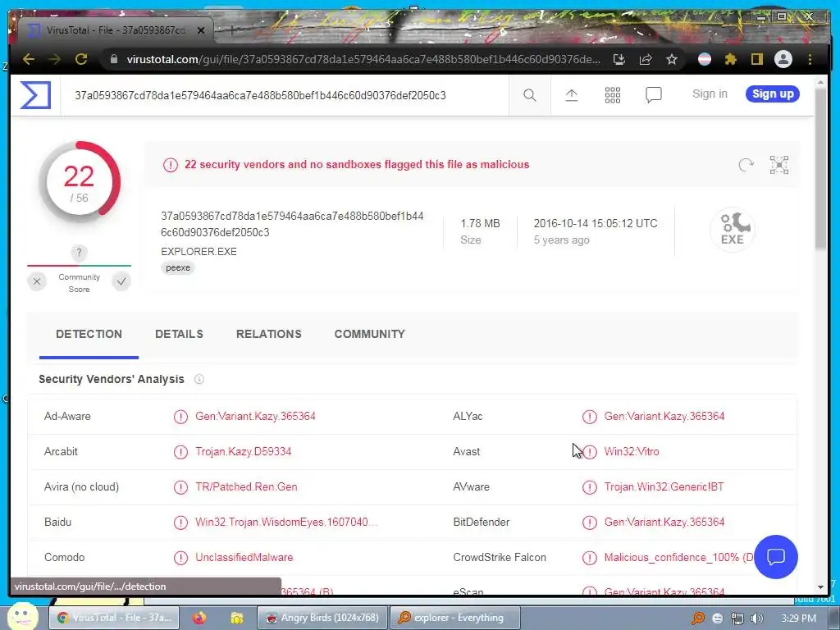Image resolution: width=840 pixels, height=630 pixels.
Task: Click the Sign in link
Action: pos(710,94)
